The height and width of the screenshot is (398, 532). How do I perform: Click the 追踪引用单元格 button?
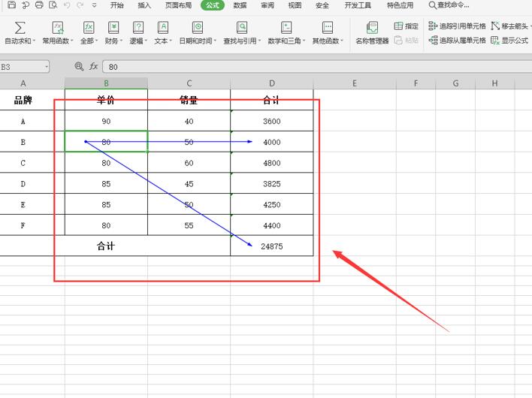point(457,26)
